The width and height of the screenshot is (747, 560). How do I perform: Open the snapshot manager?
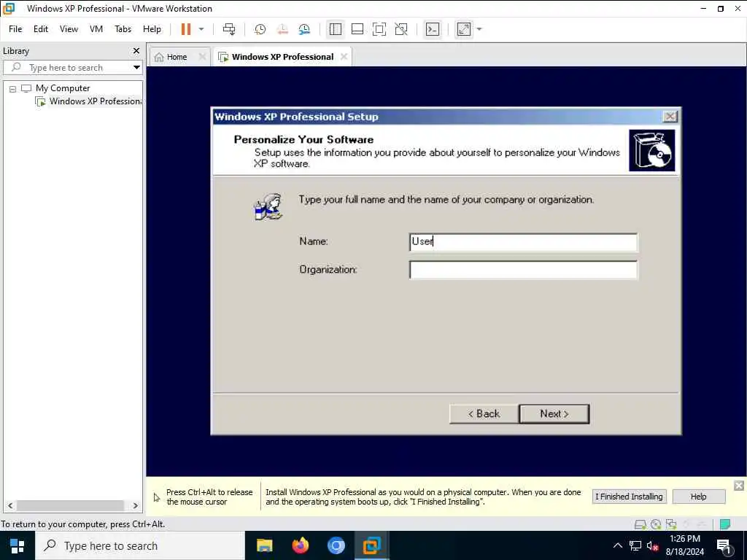pyautogui.click(x=304, y=29)
